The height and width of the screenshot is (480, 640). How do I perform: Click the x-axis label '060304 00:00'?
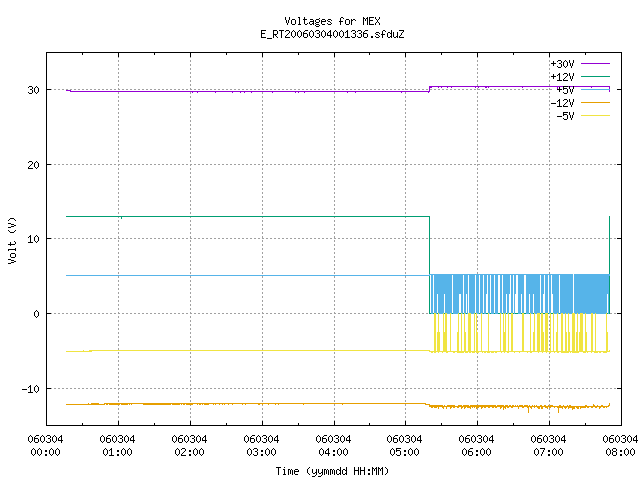(x=45, y=446)
